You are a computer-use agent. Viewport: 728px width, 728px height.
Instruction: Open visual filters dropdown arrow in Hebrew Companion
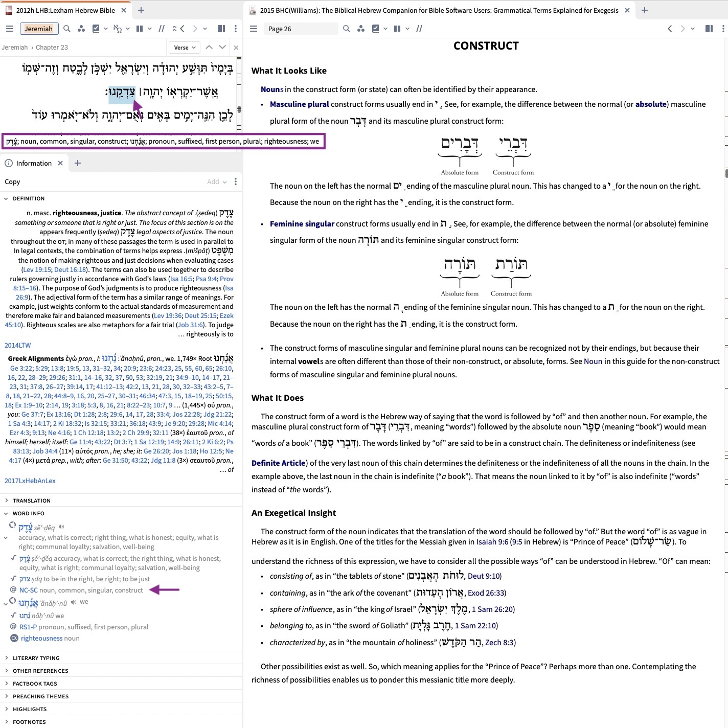click(385, 29)
